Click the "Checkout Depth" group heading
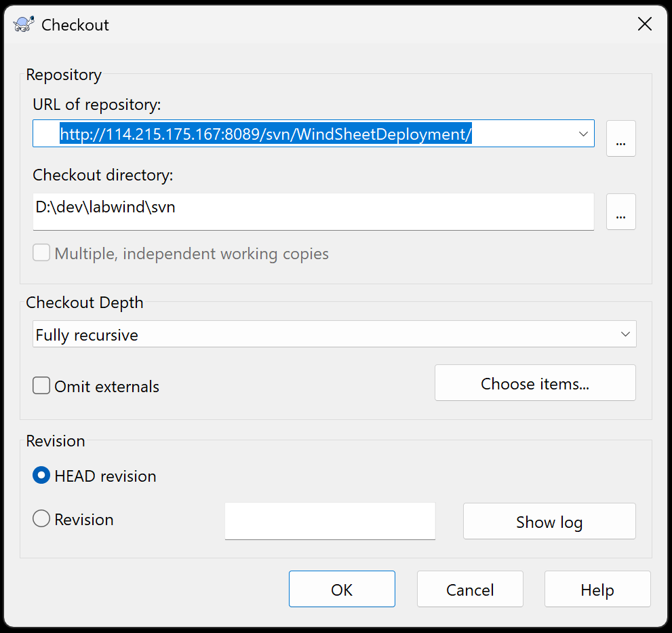The height and width of the screenshot is (633, 672). [85, 303]
